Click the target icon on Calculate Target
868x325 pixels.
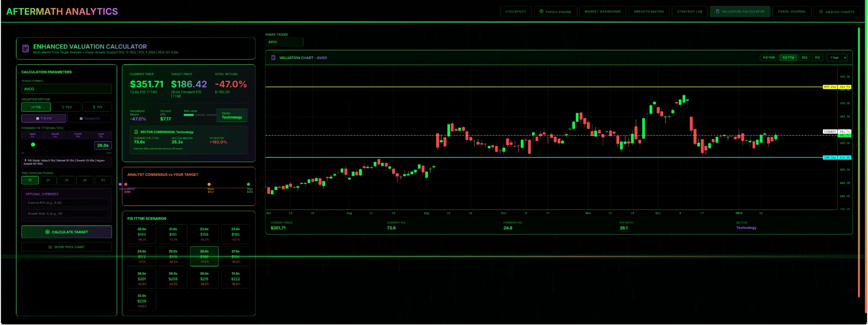47,232
